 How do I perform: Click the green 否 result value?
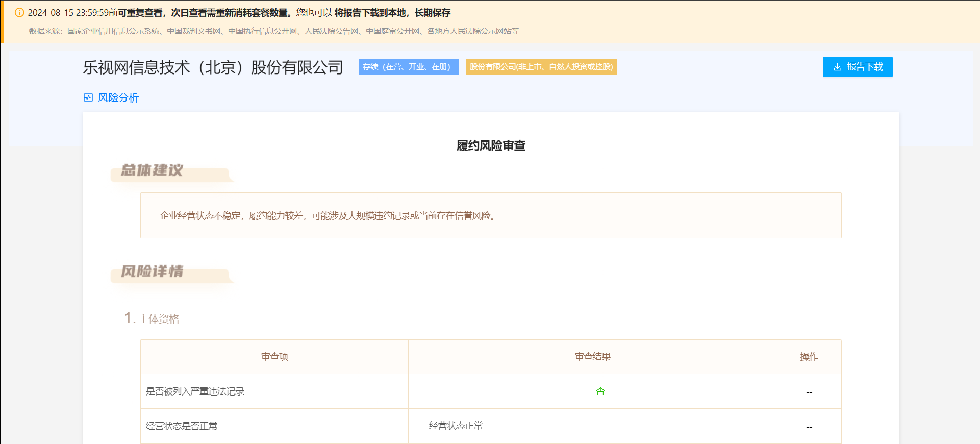click(600, 391)
